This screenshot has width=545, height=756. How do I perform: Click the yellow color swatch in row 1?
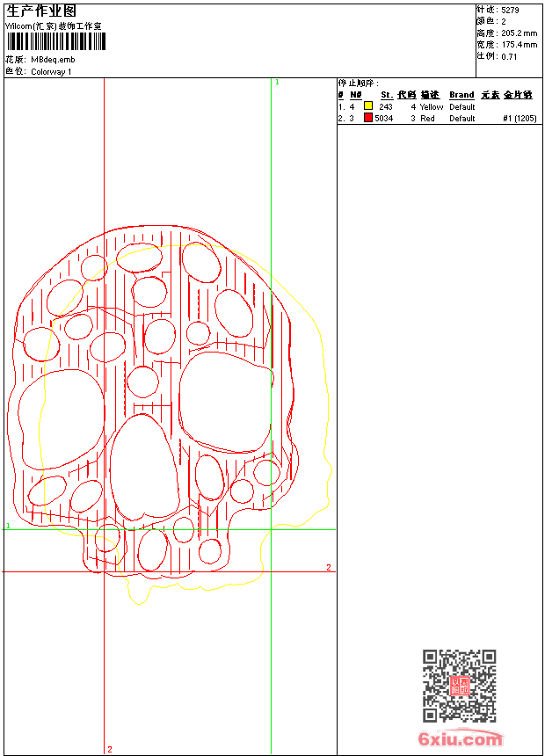coord(368,106)
